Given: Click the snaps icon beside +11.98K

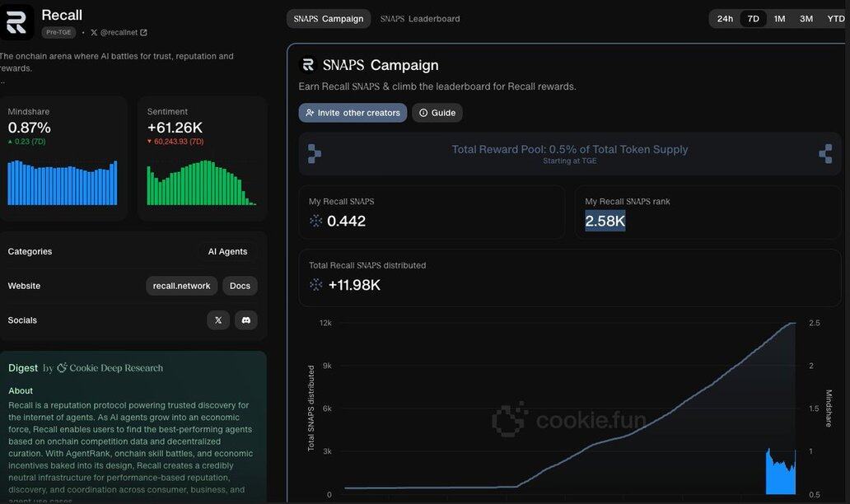Looking at the screenshot, I should click(x=315, y=284).
